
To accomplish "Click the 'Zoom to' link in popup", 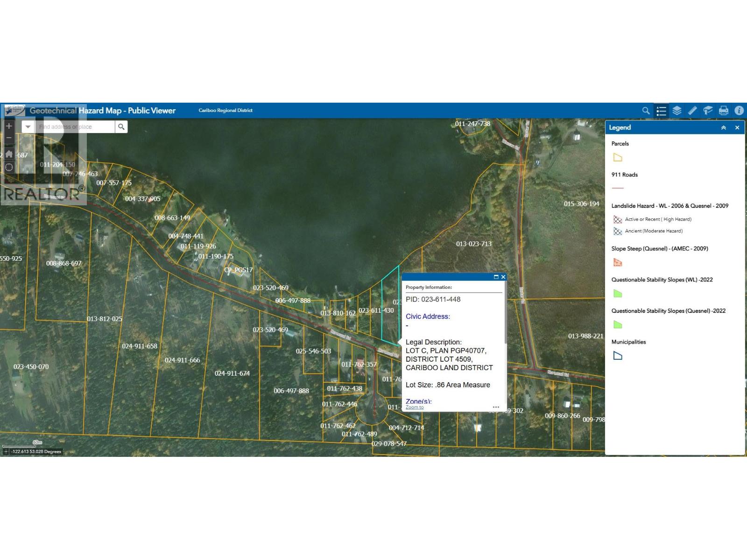I will pos(415,407).
